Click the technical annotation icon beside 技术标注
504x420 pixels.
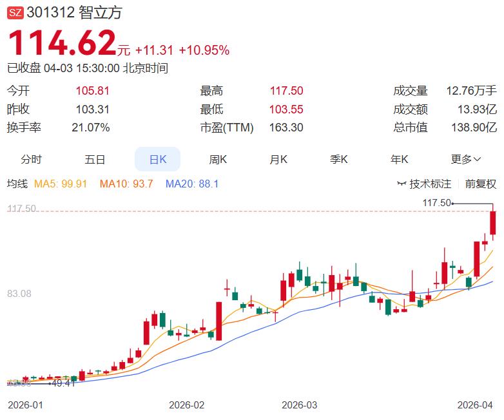pos(402,184)
